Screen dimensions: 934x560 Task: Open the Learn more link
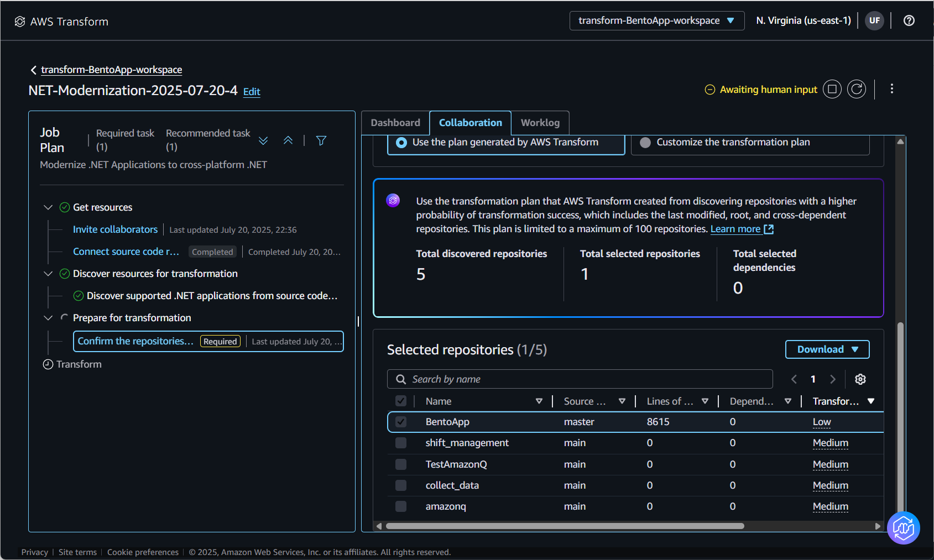point(735,229)
